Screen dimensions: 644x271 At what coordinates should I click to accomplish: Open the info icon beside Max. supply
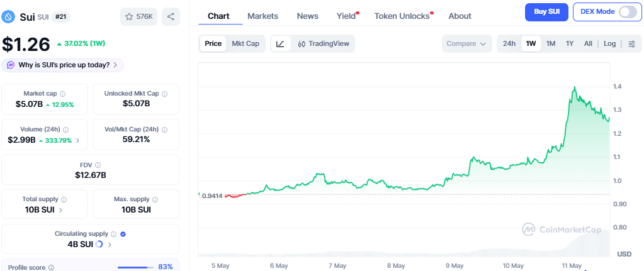[155, 199]
